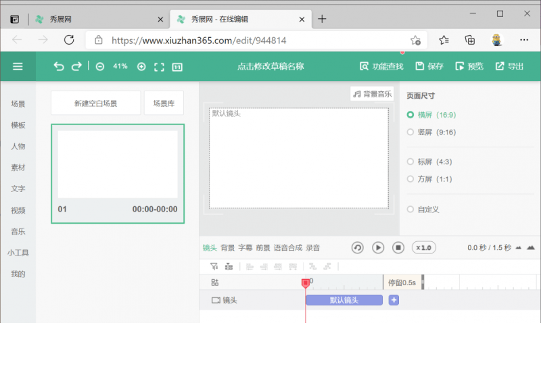Undo the last action
541x392 pixels.
tap(58, 66)
